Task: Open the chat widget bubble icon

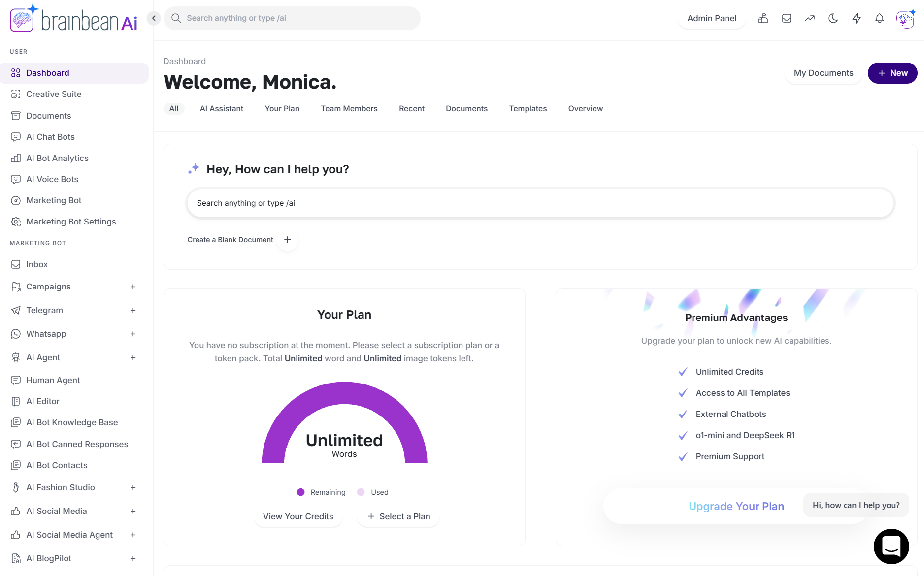Action: click(x=891, y=546)
